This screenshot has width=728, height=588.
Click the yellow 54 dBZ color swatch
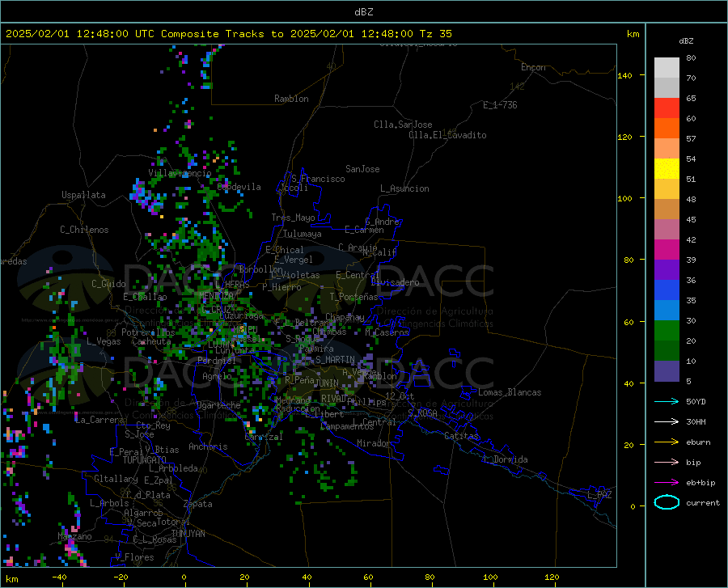tap(667, 169)
